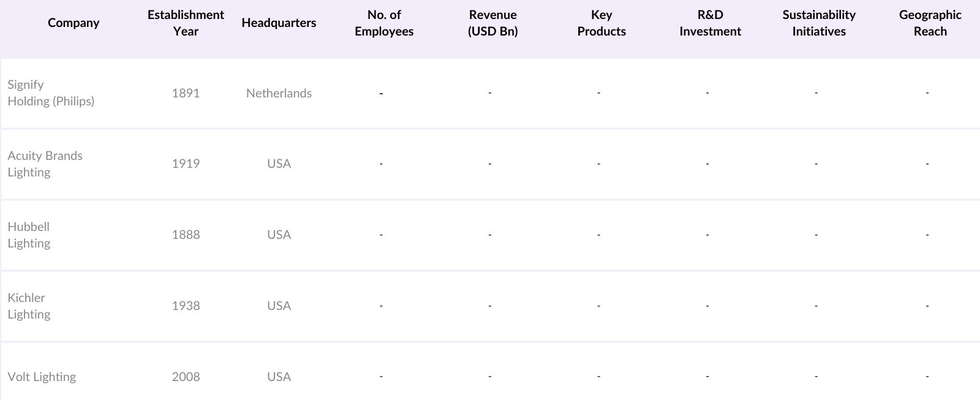The width and height of the screenshot is (980, 400).
Task: Click the 1888 establishment year cell
Action: click(186, 235)
